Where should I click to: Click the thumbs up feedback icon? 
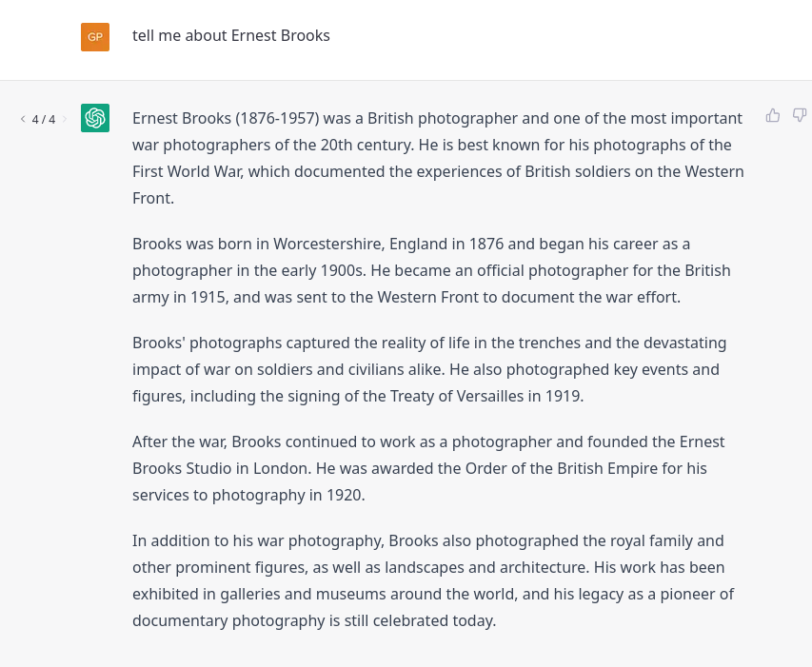[773, 115]
